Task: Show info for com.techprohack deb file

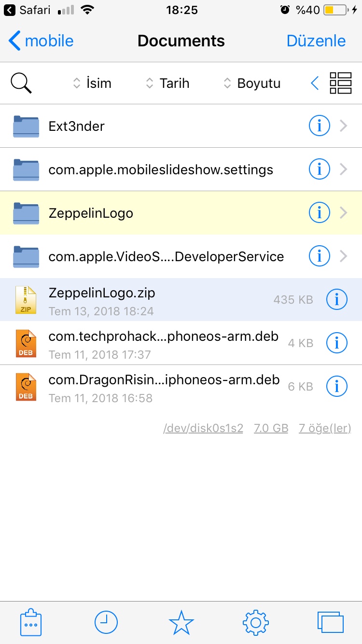Action: click(x=337, y=343)
